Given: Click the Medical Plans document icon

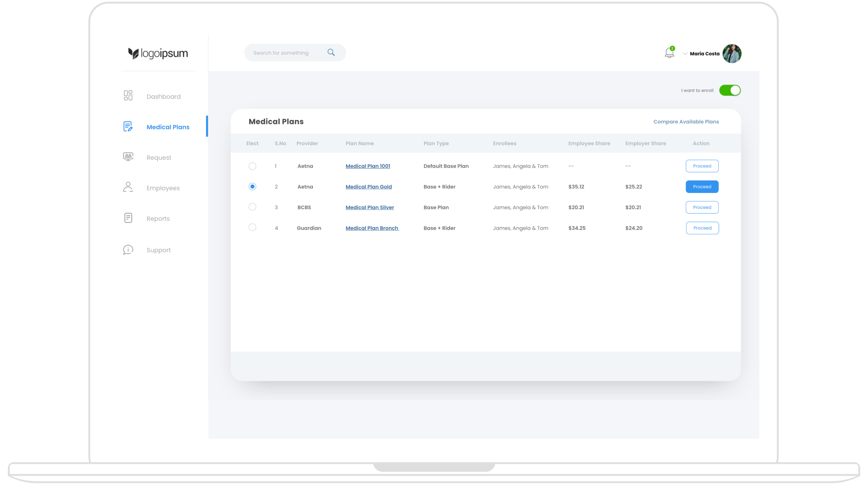Looking at the screenshot, I should [x=128, y=127].
